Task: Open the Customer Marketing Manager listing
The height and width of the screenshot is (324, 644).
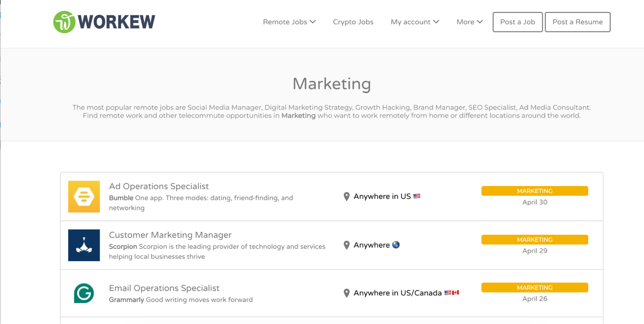Action: coord(170,235)
